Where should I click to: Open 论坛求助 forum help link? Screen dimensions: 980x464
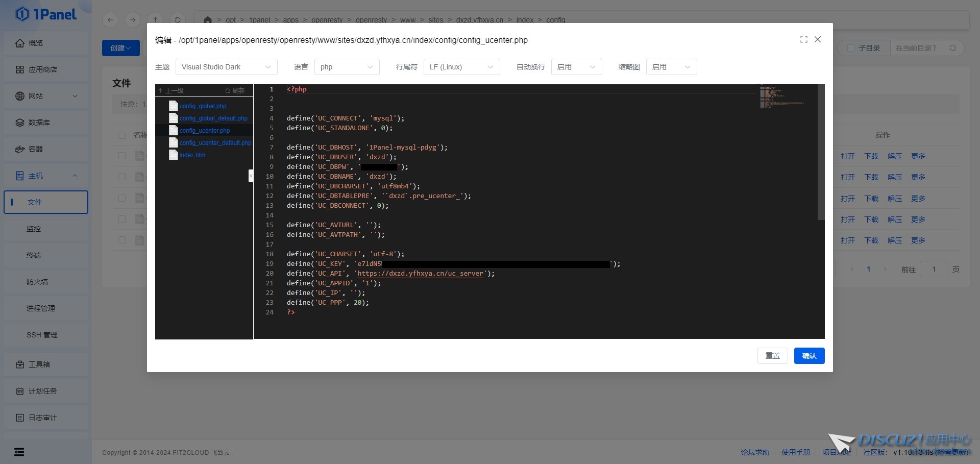pos(755,452)
